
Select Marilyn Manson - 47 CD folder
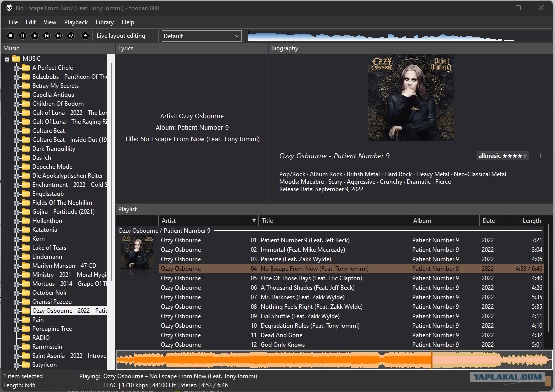pyautogui.click(x=64, y=266)
